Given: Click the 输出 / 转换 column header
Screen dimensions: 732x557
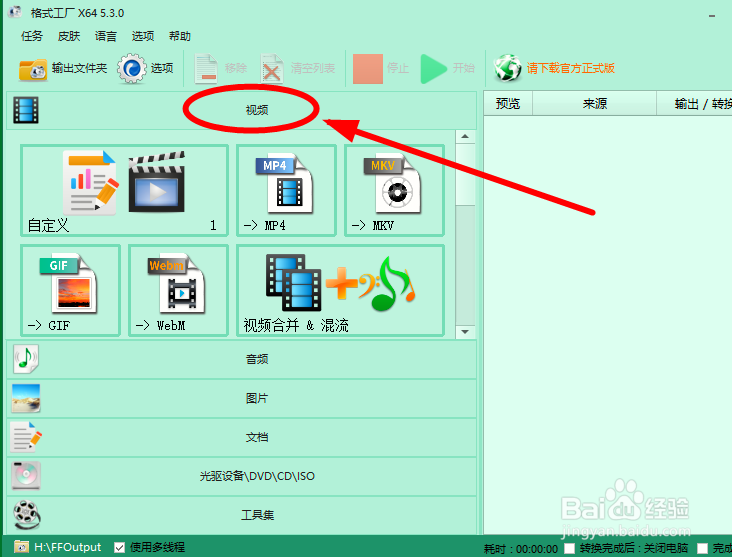Looking at the screenshot, I should pyautogui.click(x=695, y=104).
